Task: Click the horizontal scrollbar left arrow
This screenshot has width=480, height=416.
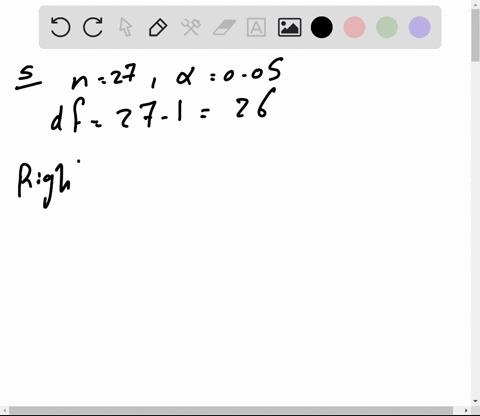Action: click(x=4, y=410)
